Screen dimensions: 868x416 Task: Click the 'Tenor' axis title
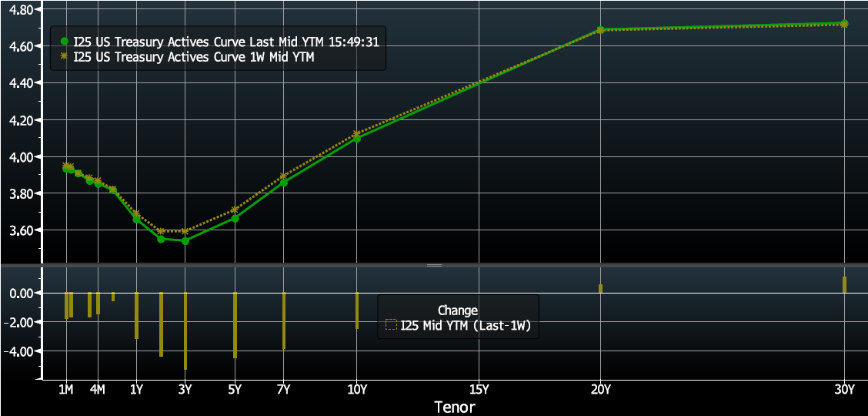click(455, 408)
